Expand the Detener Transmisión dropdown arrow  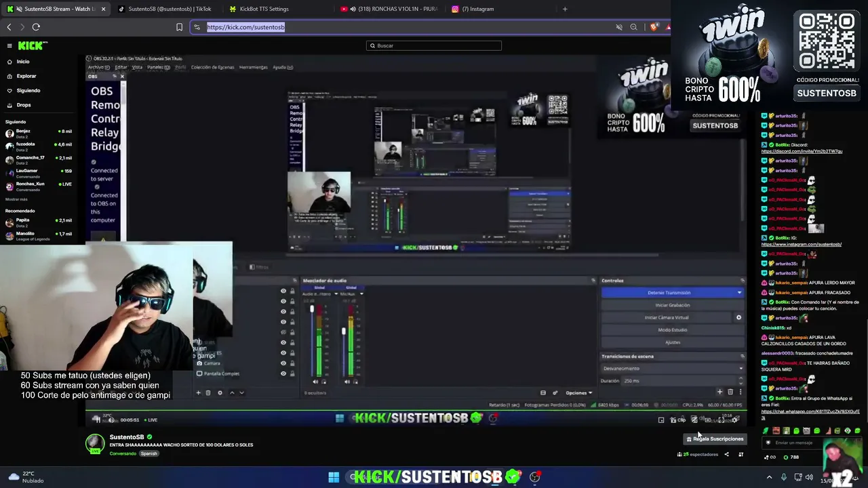[739, 293]
